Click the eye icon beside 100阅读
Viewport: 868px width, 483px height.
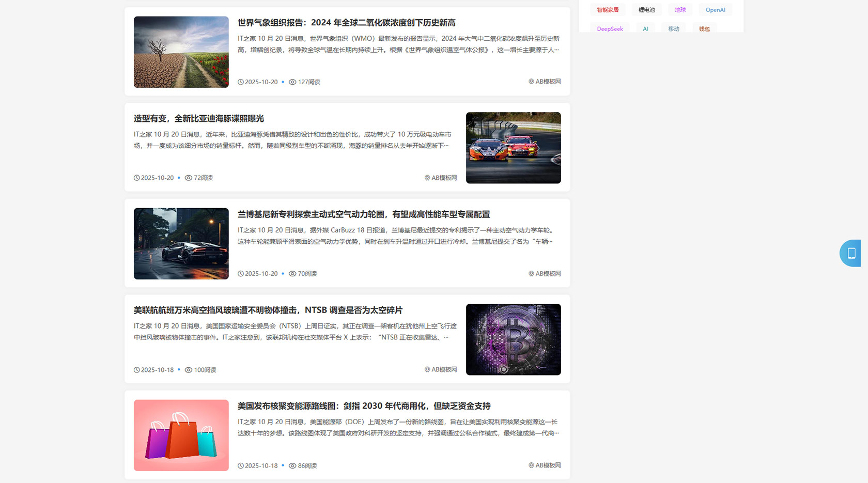tap(189, 370)
